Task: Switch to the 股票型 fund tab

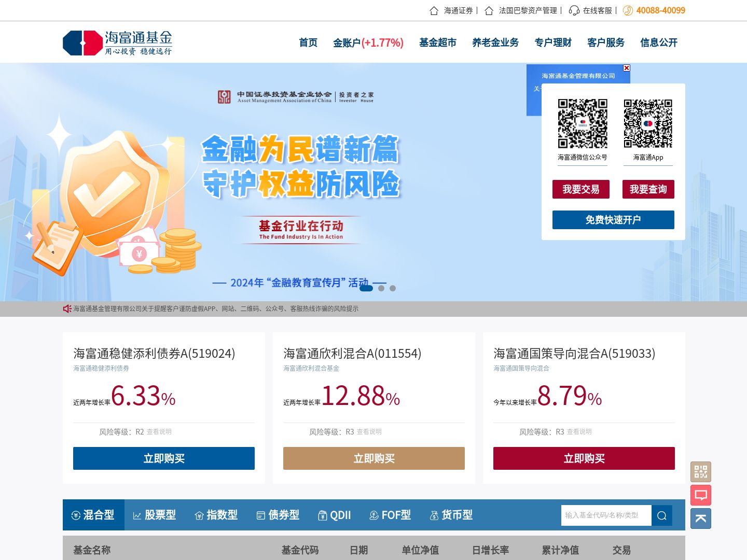Action: [x=155, y=515]
